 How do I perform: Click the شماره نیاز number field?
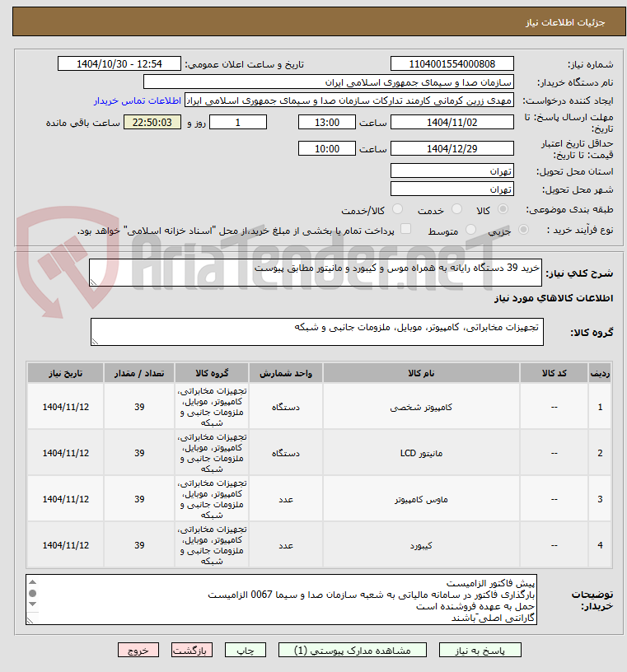tap(452, 64)
